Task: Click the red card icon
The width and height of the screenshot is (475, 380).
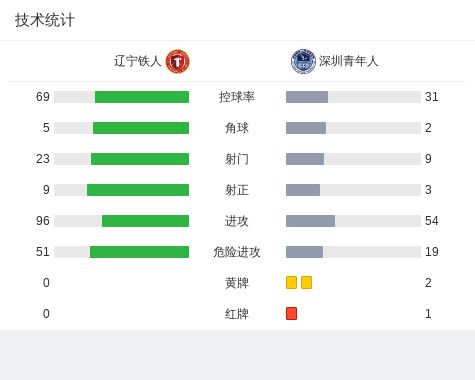Action: pyautogui.click(x=291, y=313)
